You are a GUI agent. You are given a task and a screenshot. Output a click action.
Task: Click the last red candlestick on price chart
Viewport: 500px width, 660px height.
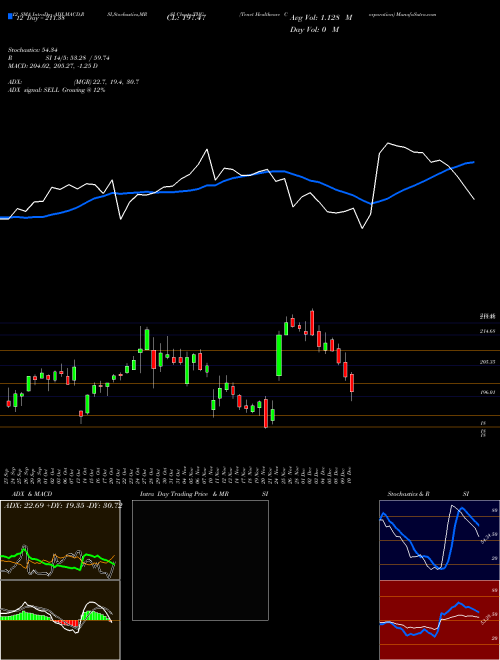click(352, 383)
